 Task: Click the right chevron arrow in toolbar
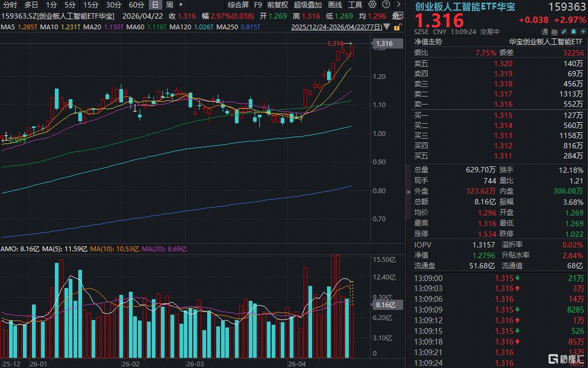pyautogui.click(x=398, y=5)
